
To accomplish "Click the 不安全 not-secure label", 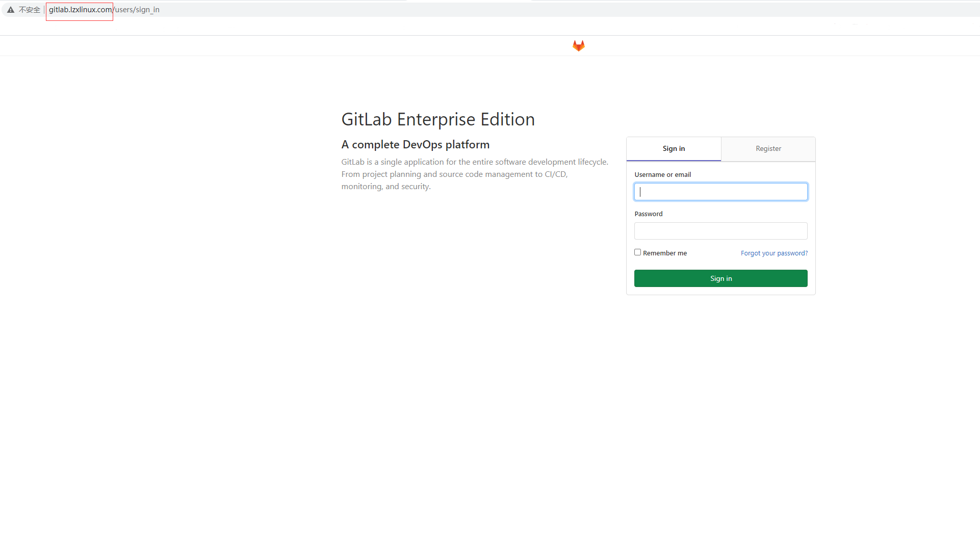I will (30, 10).
